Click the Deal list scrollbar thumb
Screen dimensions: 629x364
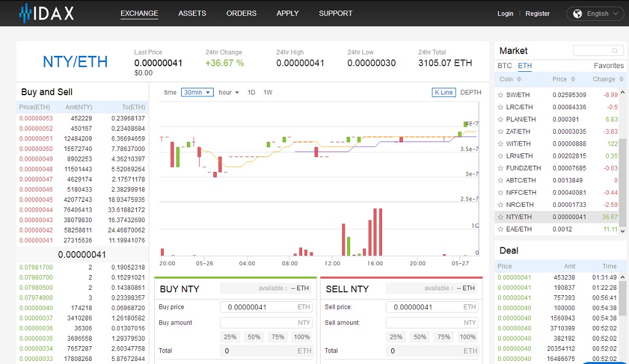click(622, 298)
